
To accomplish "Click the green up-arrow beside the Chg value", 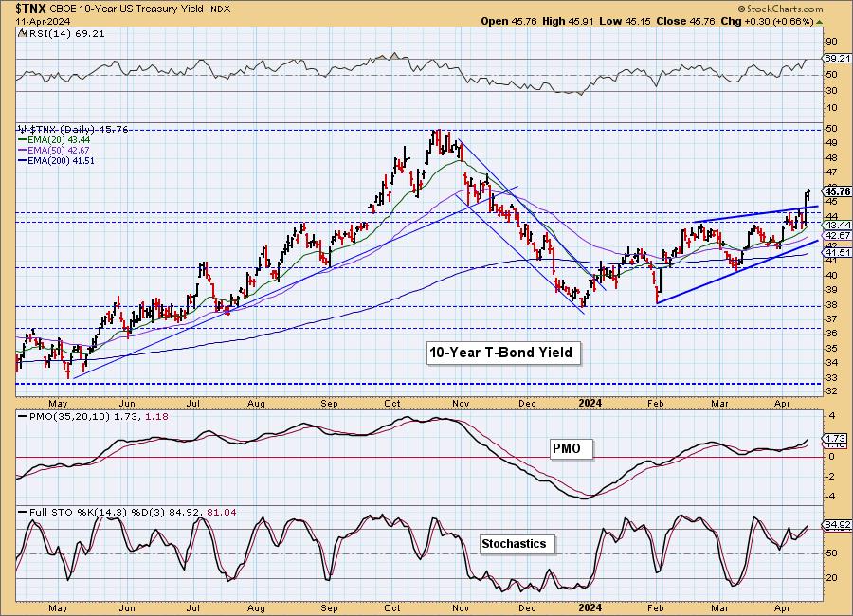I will click(819, 23).
